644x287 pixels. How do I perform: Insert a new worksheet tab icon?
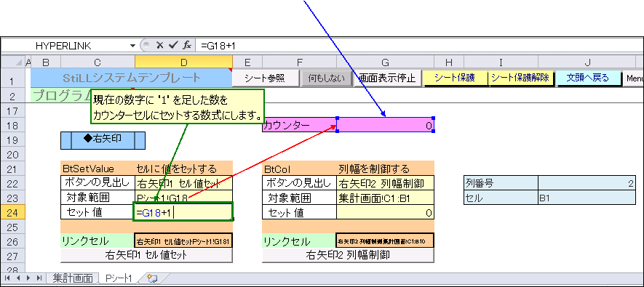[x=152, y=279]
